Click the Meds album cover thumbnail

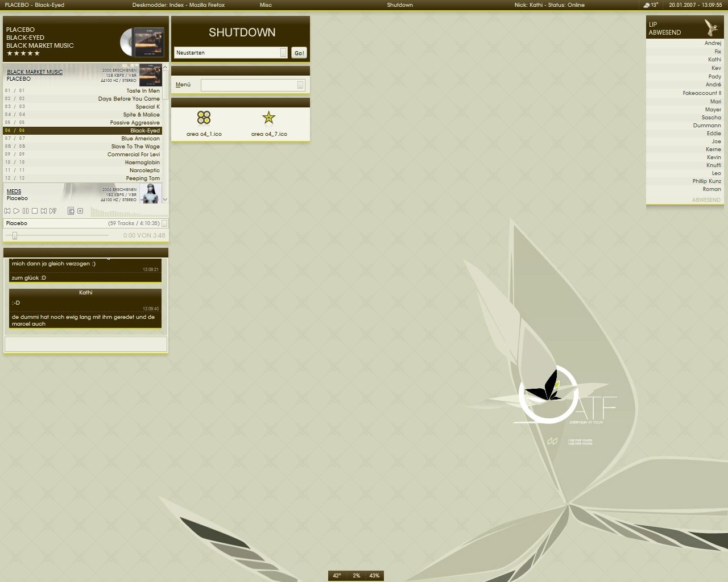(150, 193)
